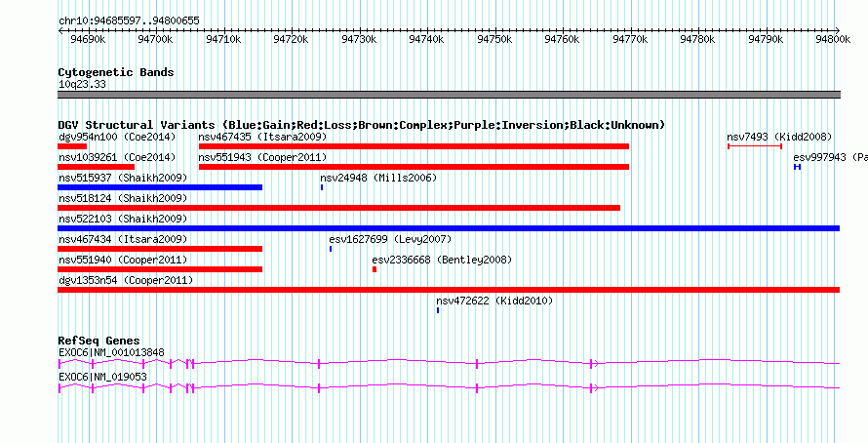Open the nsv467434 (Itsara2009) label
Viewport: 868px width, 443px height.
(x=123, y=239)
